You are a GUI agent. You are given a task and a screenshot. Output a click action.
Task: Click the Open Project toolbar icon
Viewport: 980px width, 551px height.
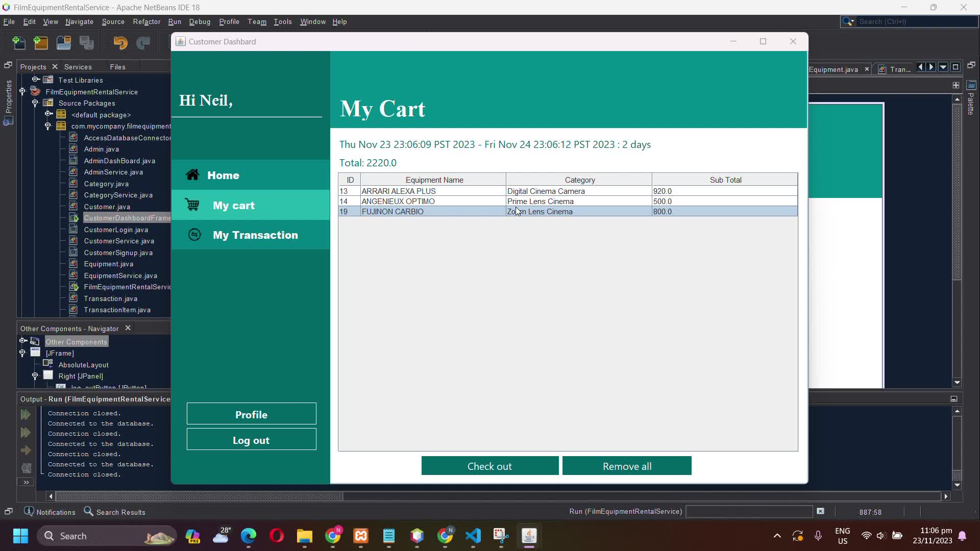pos(63,43)
